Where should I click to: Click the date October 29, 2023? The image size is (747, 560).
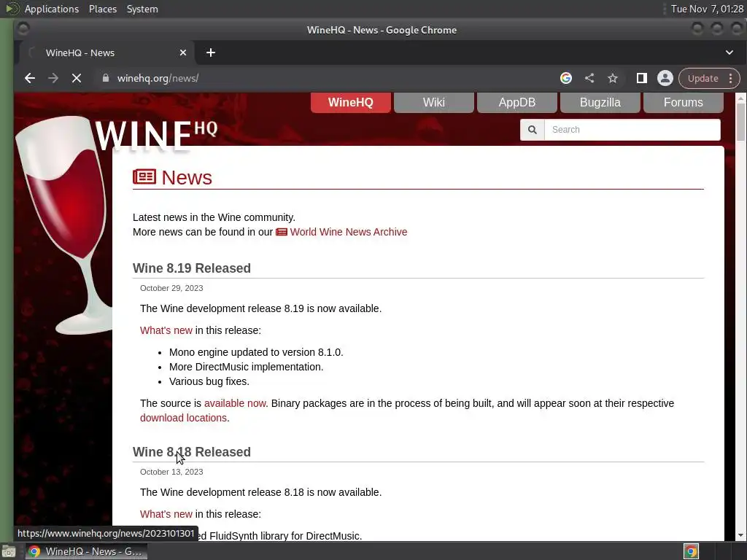coord(171,288)
